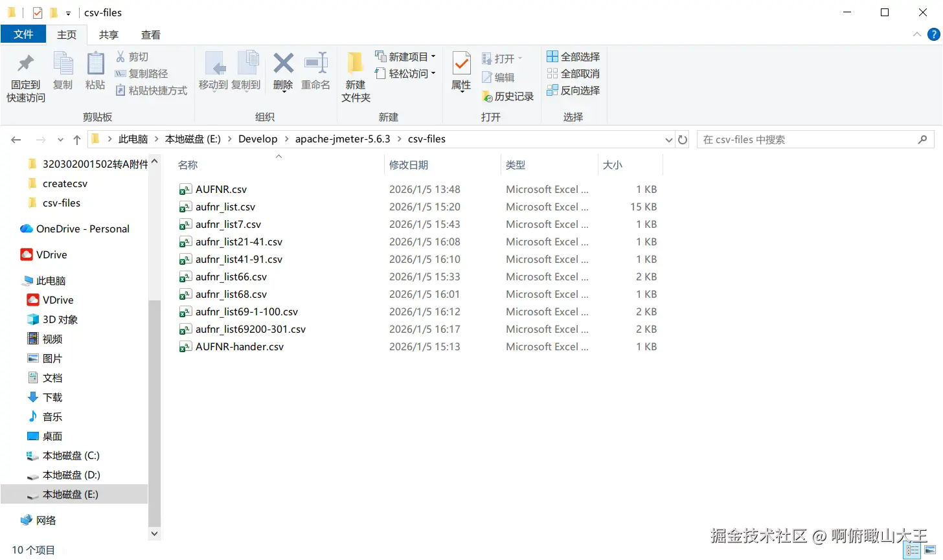This screenshot has width=943, height=560.
Task: Click Develop in address breadcrumb
Action: 258,139
